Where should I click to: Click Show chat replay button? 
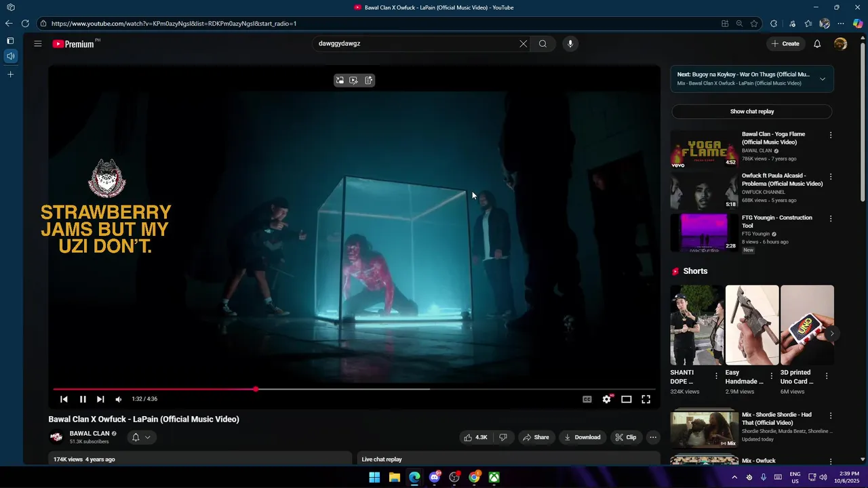752,111
